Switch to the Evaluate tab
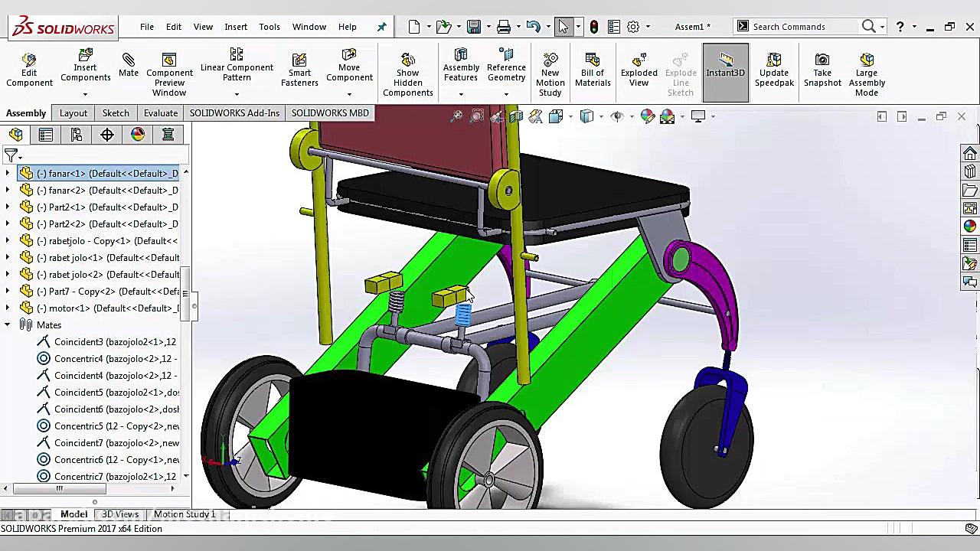The width and height of the screenshot is (980, 551). 161,113
